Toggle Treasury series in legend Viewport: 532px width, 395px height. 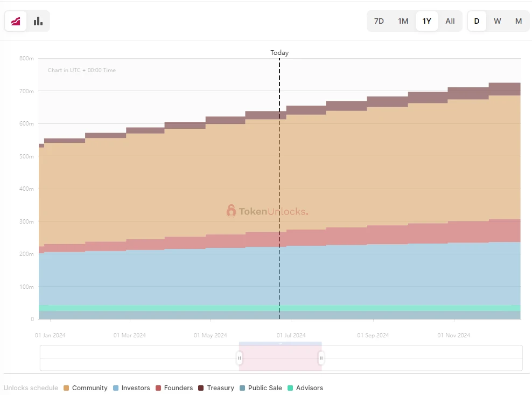[x=216, y=388]
